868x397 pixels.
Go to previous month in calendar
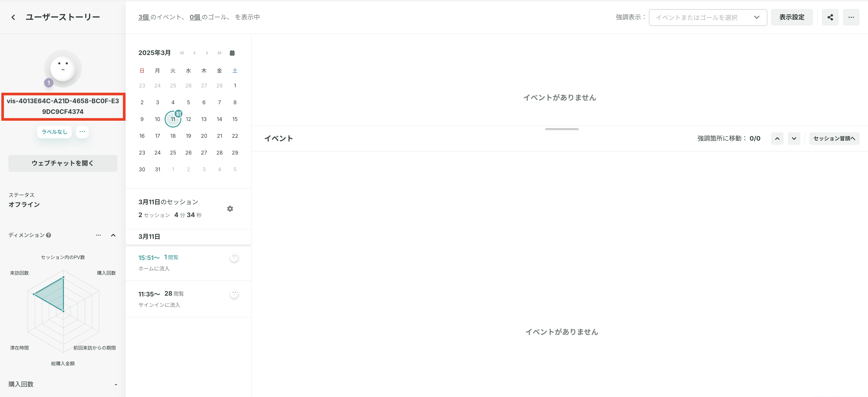194,53
